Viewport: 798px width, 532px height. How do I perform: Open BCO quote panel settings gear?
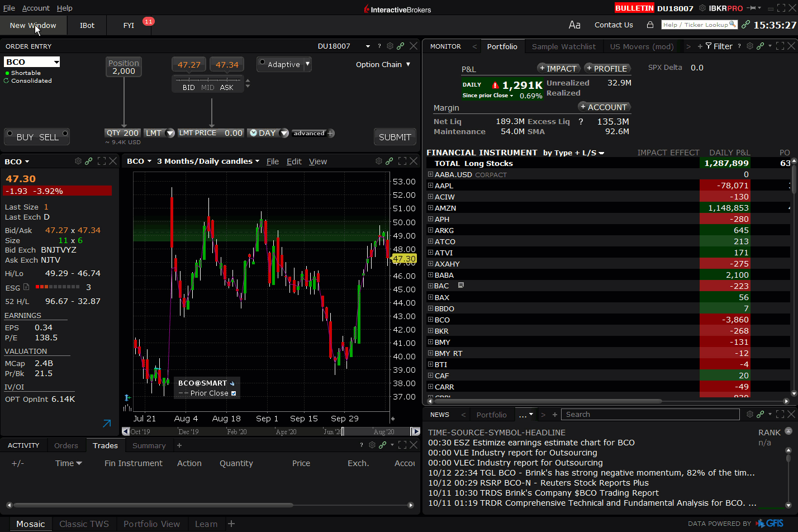click(78, 161)
